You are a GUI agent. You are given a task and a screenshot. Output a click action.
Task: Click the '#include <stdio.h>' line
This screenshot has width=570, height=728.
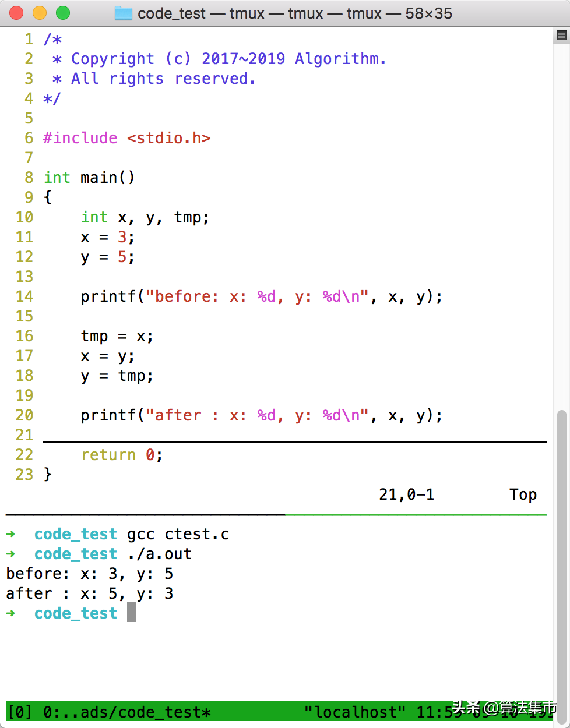click(x=127, y=138)
